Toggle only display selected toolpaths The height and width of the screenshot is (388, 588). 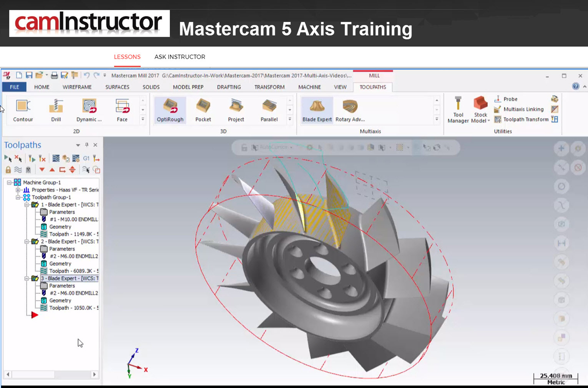coord(86,170)
